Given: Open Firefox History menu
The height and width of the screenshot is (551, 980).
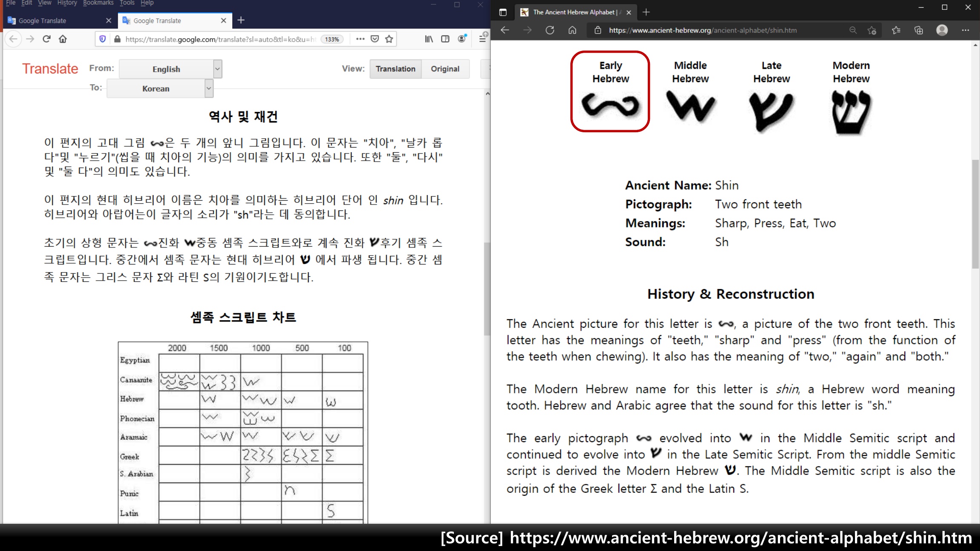Looking at the screenshot, I should pyautogui.click(x=67, y=3).
